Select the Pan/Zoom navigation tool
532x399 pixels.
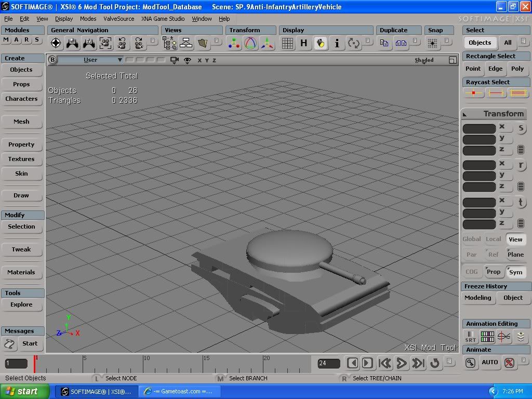(72, 43)
